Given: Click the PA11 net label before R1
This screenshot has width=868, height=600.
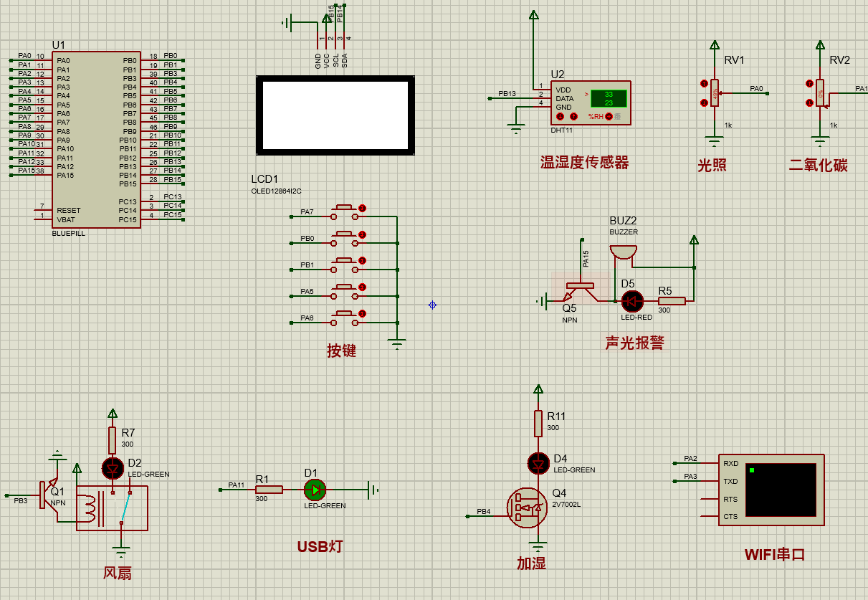Looking at the screenshot, I should pos(237,485).
